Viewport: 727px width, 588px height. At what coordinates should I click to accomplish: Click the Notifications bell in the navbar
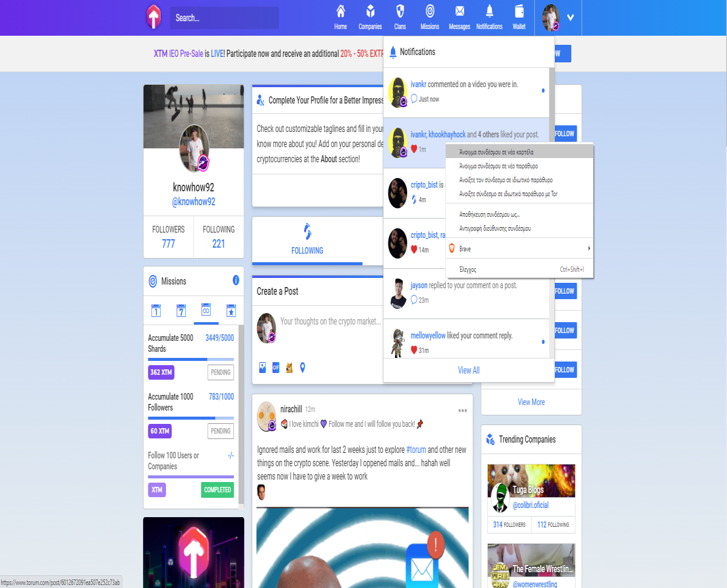click(x=490, y=18)
